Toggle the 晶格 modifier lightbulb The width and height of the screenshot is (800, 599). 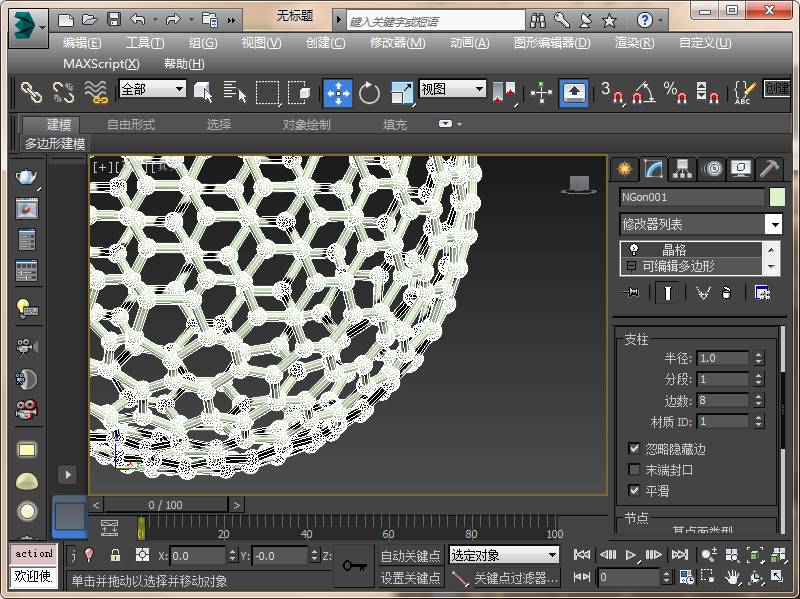point(634,249)
